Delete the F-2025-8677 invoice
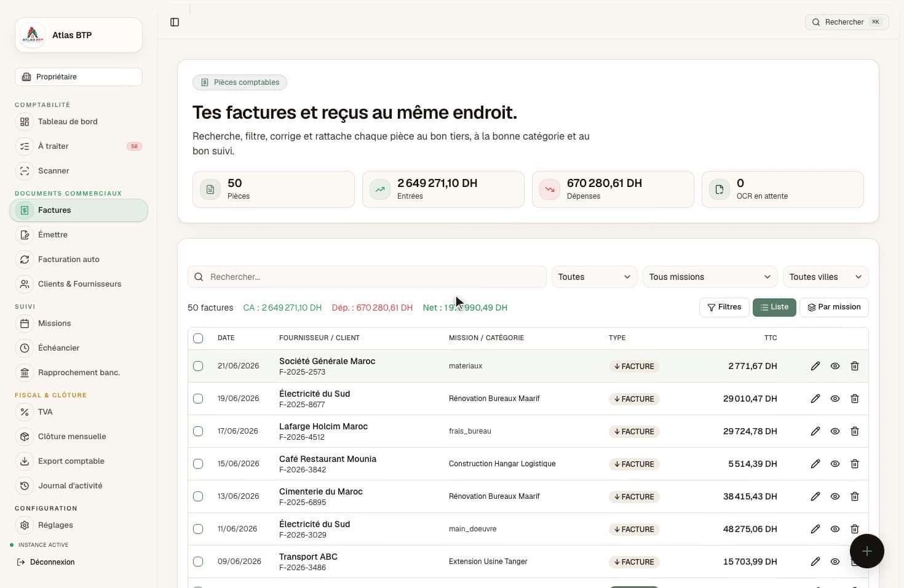 pos(855,399)
